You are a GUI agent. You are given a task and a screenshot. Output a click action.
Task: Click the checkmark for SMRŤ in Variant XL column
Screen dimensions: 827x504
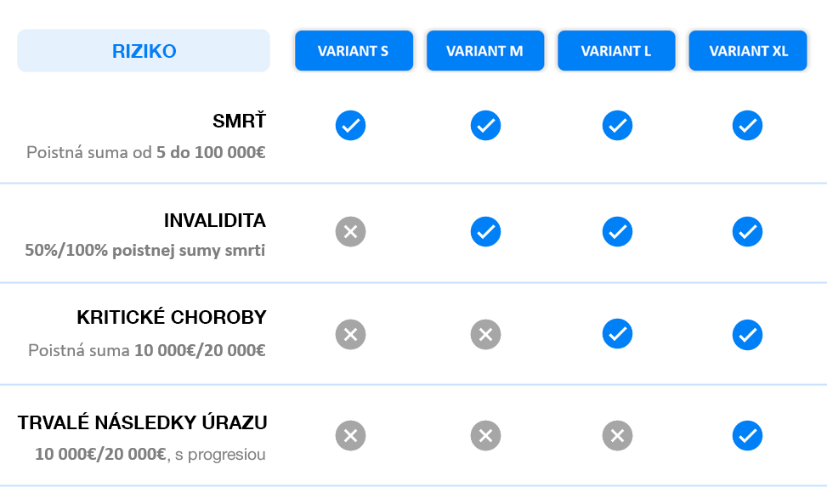coord(747,125)
